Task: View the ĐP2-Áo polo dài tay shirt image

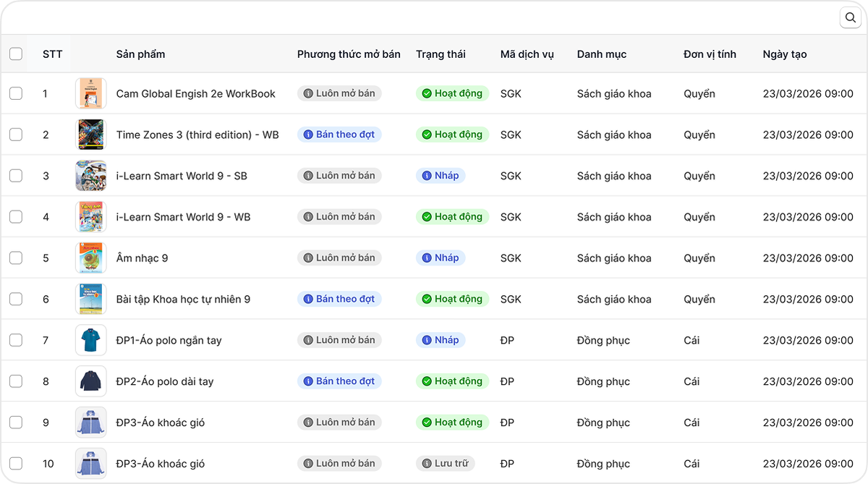Action: (x=91, y=381)
